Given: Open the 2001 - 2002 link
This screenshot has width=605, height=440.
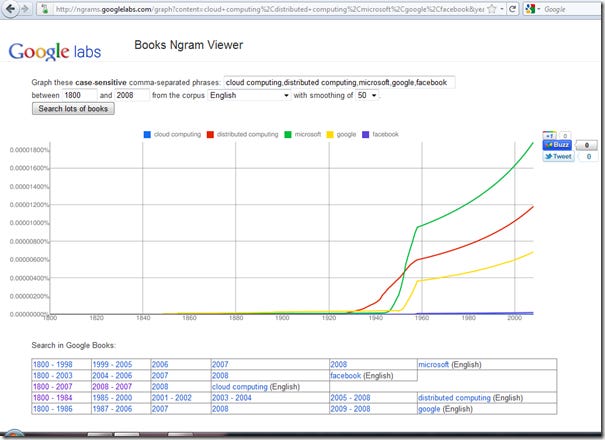Looking at the screenshot, I should (x=172, y=398).
